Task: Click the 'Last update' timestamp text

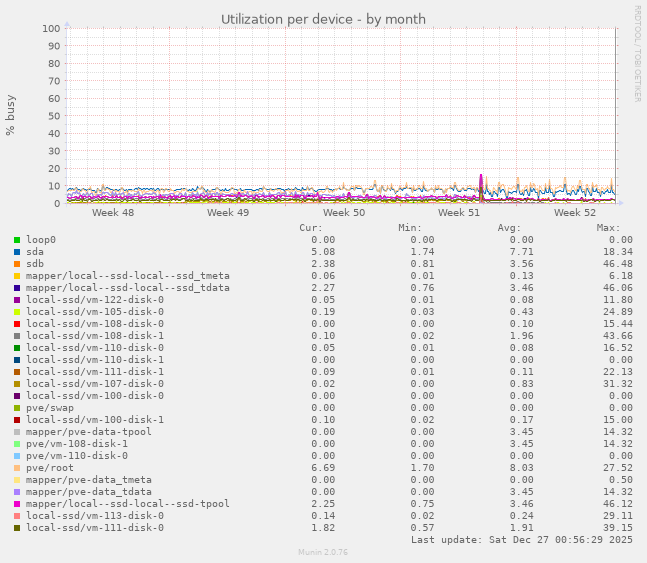Action: coord(522,540)
